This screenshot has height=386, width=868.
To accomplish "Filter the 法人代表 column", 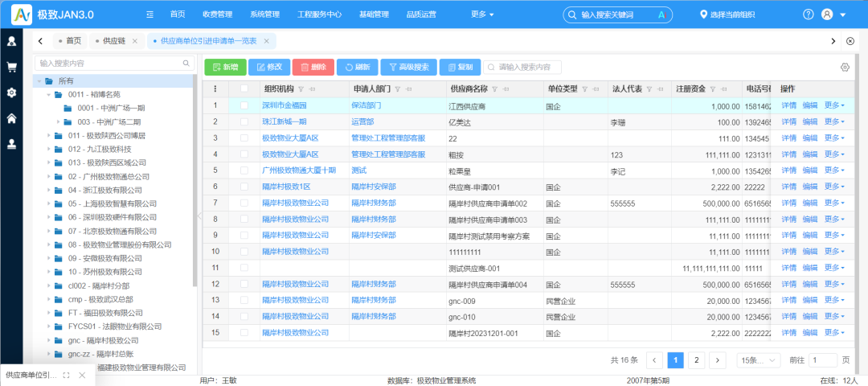I will coord(649,89).
